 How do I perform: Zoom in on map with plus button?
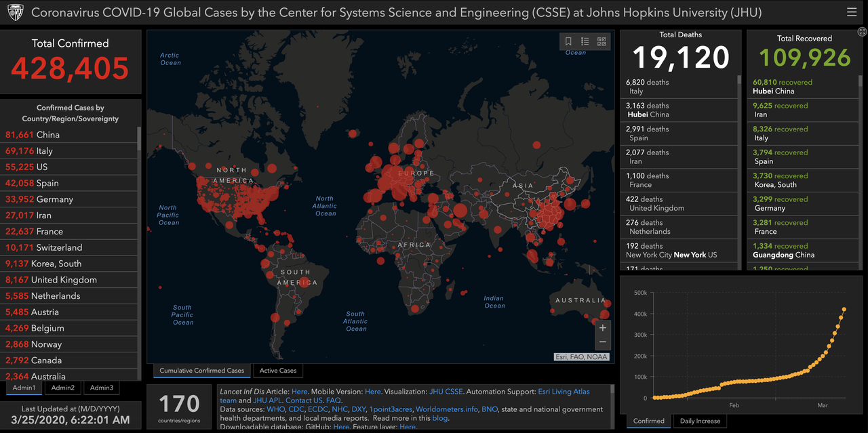tap(602, 328)
